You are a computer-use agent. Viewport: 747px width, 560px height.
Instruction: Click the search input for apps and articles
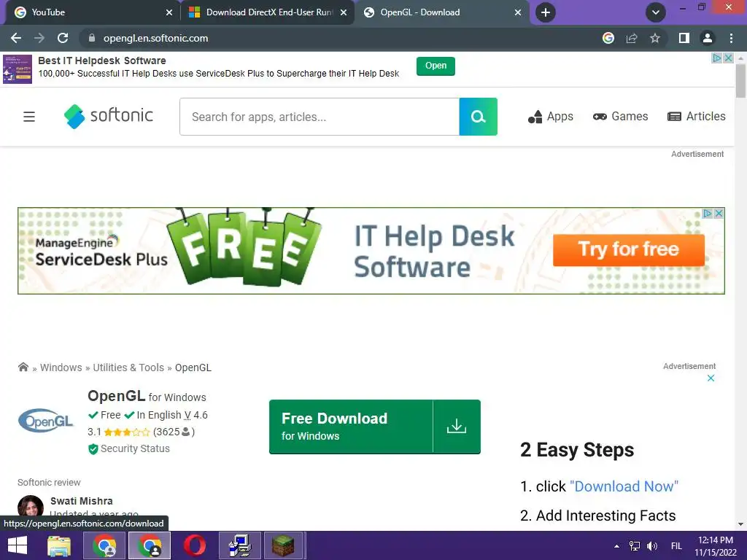click(x=320, y=117)
